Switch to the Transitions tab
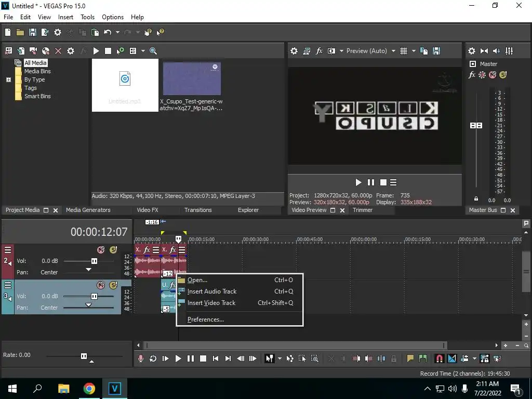The width and height of the screenshot is (532, 399). pyautogui.click(x=198, y=210)
